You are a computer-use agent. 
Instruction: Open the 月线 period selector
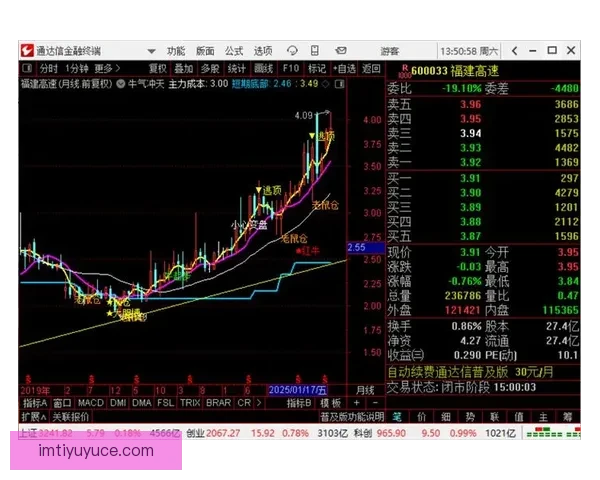(365, 390)
